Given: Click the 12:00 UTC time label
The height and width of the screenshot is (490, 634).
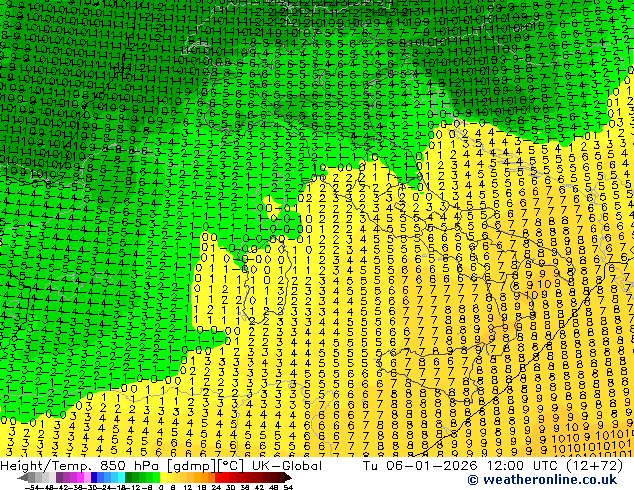Looking at the screenshot, I should (523, 466).
